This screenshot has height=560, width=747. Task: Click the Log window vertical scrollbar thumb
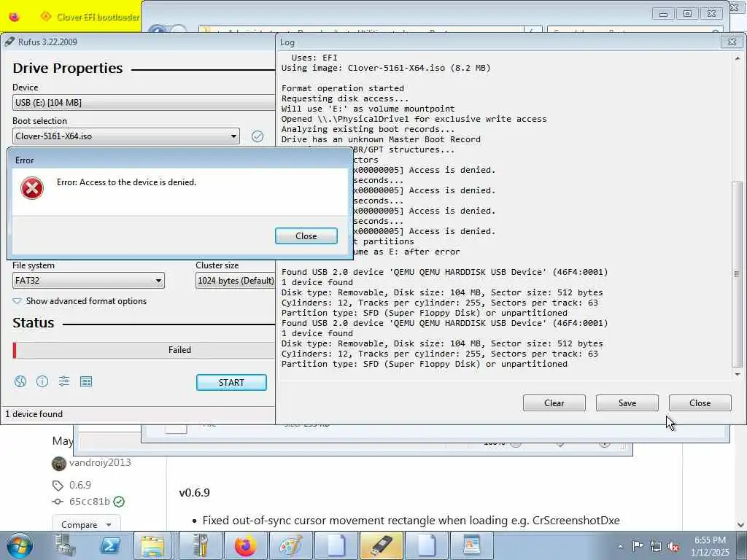tap(737, 274)
